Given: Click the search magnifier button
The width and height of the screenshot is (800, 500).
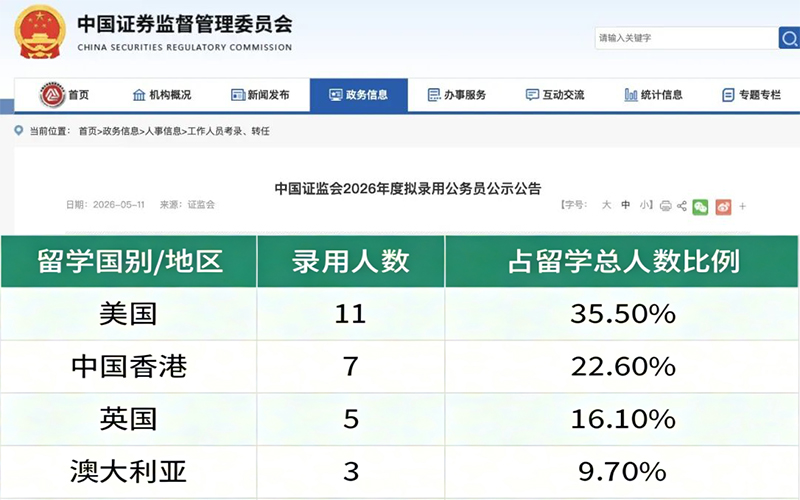Looking at the screenshot, I should (x=789, y=38).
